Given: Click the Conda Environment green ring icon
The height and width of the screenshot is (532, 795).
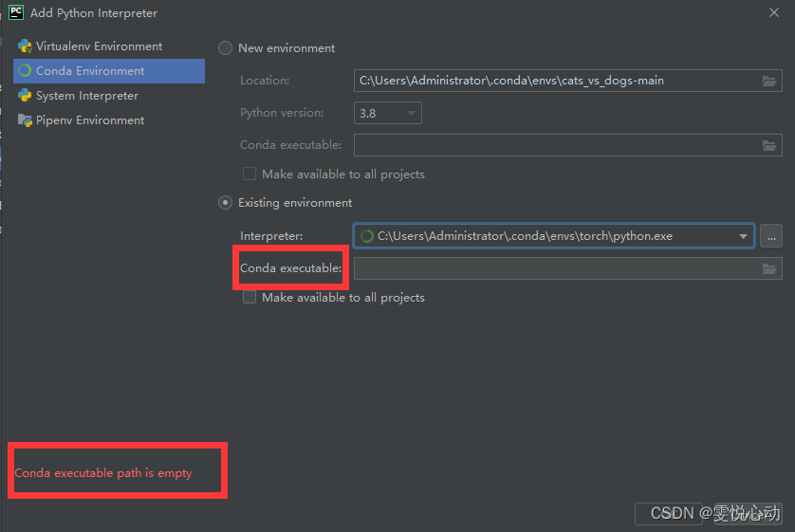Looking at the screenshot, I should click(25, 71).
